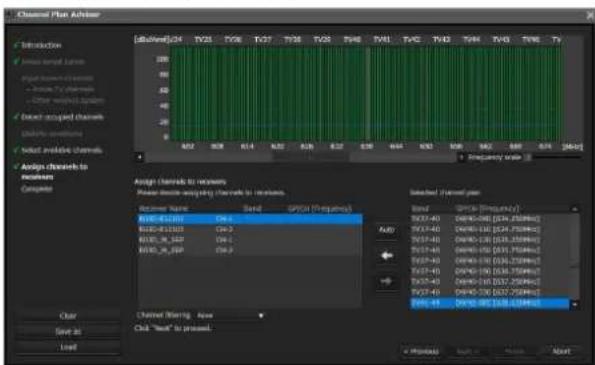
Task: Click the Save as button
Action: [x=68, y=332]
